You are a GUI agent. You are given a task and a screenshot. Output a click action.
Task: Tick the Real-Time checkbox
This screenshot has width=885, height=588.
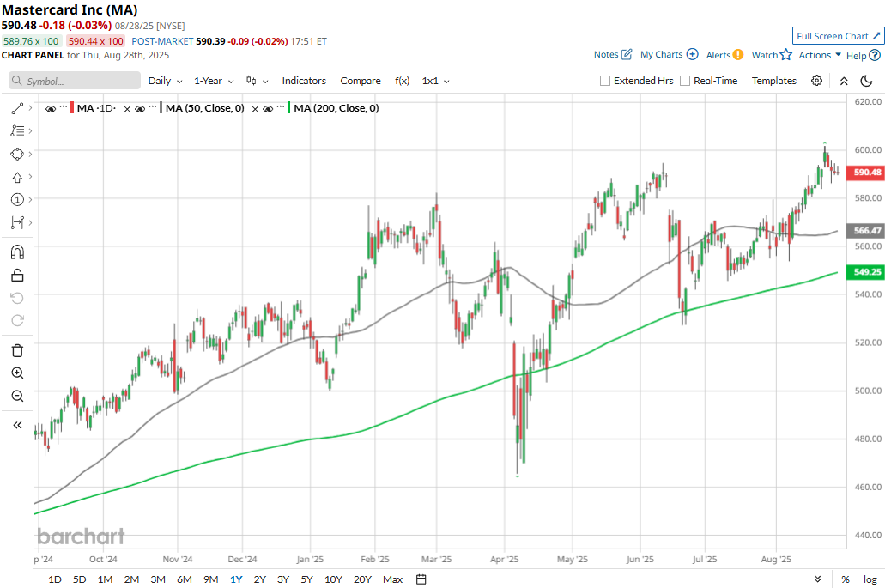coord(685,81)
